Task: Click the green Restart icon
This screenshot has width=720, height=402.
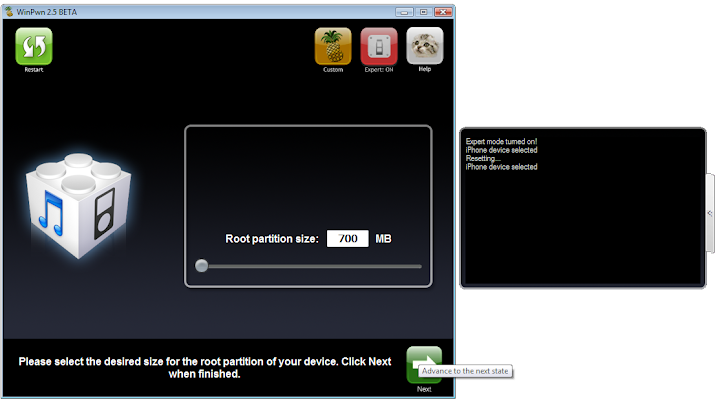Action: [x=34, y=46]
